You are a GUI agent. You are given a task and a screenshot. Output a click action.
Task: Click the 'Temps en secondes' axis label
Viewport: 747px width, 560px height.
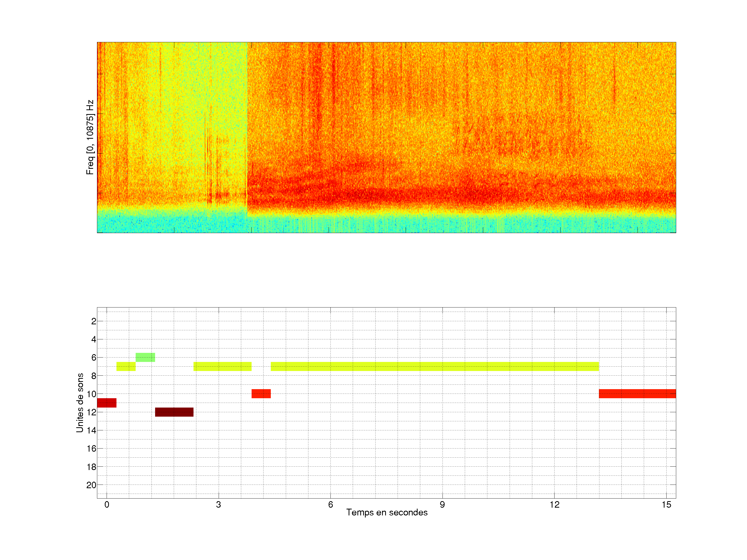coord(387,512)
